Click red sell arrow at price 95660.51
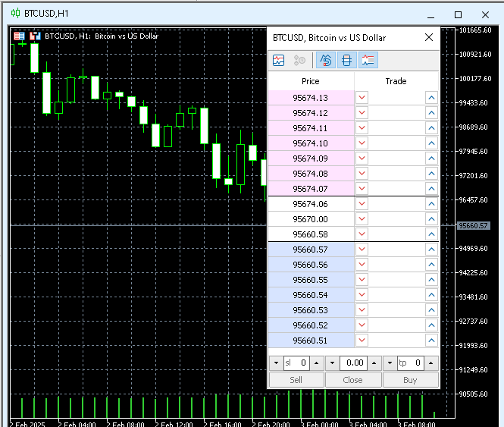The width and height of the screenshot is (504, 427). [x=362, y=340]
